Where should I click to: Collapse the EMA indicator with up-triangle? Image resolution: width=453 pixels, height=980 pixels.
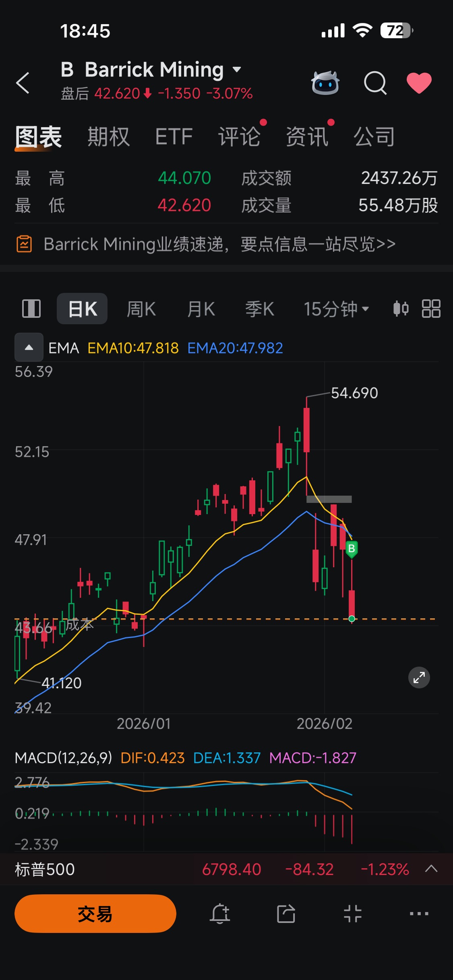pyautogui.click(x=29, y=348)
